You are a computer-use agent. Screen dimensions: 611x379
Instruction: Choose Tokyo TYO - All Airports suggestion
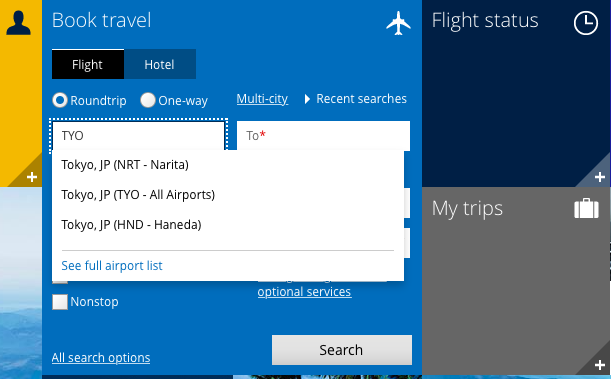pyautogui.click(x=228, y=195)
